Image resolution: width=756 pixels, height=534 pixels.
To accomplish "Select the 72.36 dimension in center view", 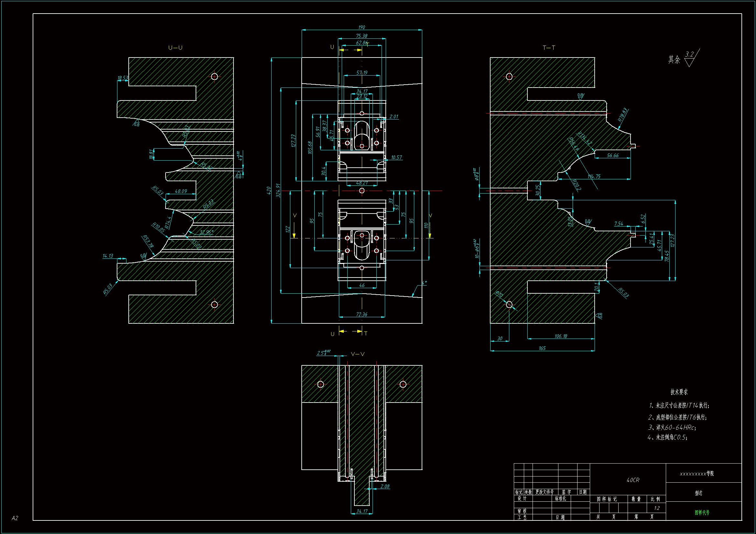I will (x=362, y=315).
